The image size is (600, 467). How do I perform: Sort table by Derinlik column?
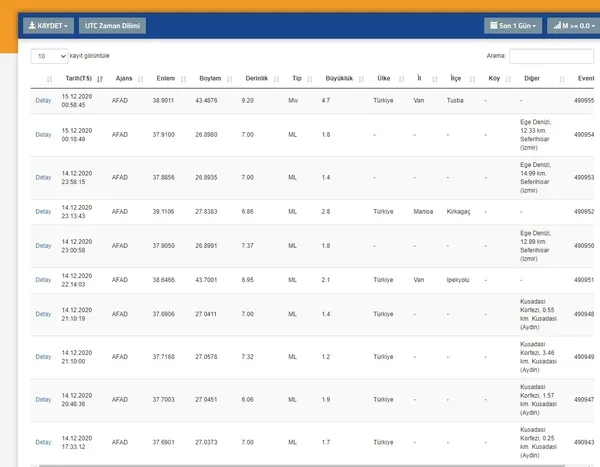pos(255,77)
